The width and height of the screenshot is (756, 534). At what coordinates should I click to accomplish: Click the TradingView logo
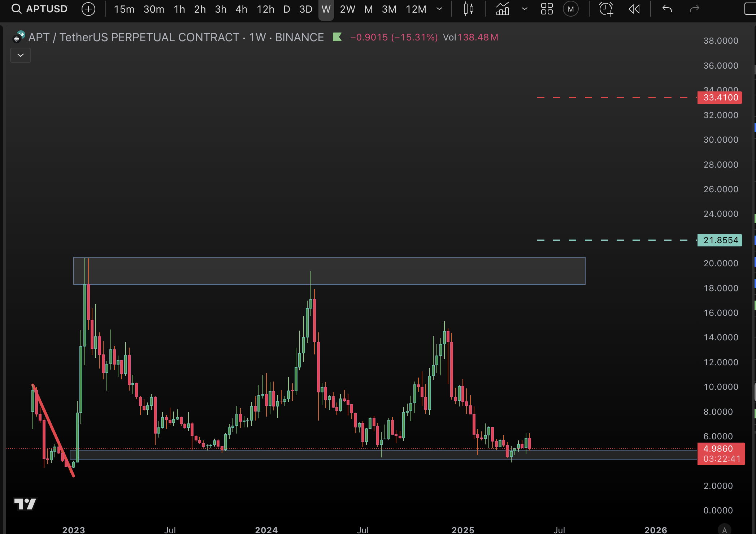[x=25, y=504]
